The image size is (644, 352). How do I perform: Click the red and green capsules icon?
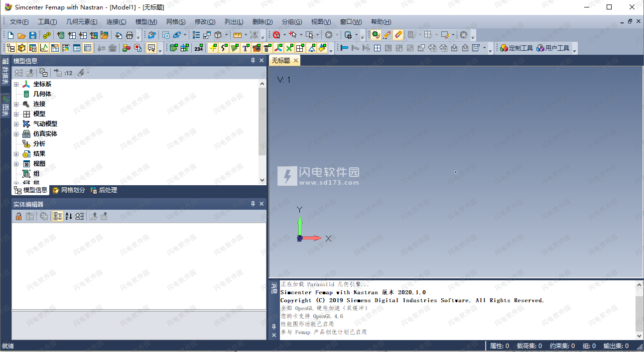pyautogui.click(x=127, y=48)
